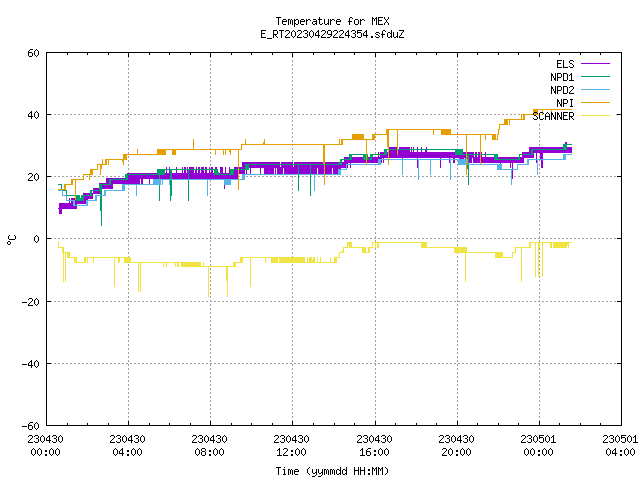Click the x-axis tick 230430 08:00

[209, 446]
